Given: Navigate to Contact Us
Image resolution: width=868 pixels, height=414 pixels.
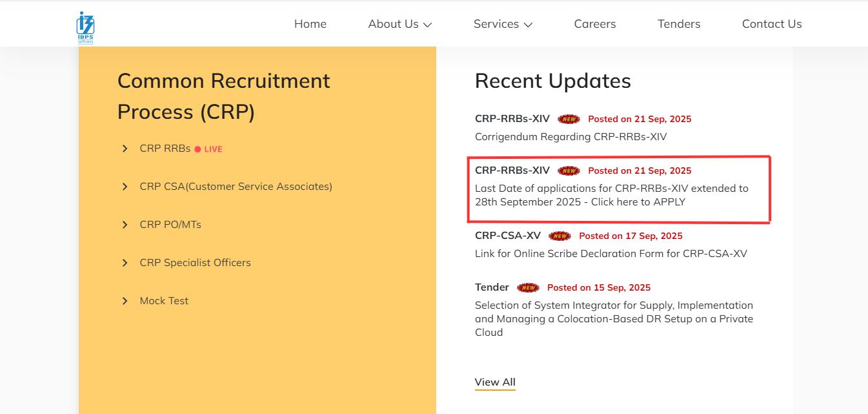Looking at the screenshot, I should [771, 24].
